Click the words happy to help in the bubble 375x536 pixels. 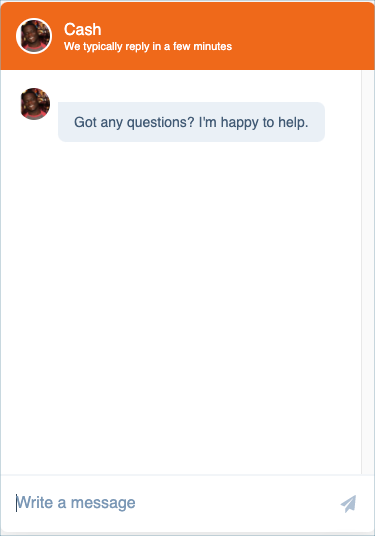coord(264,122)
